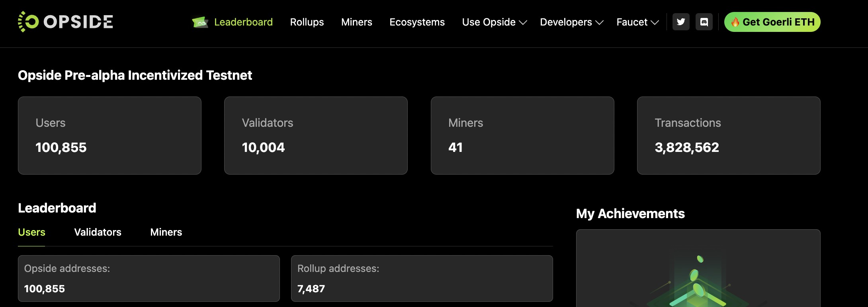Select Leaderboard in the top navigation

[x=243, y=22]
